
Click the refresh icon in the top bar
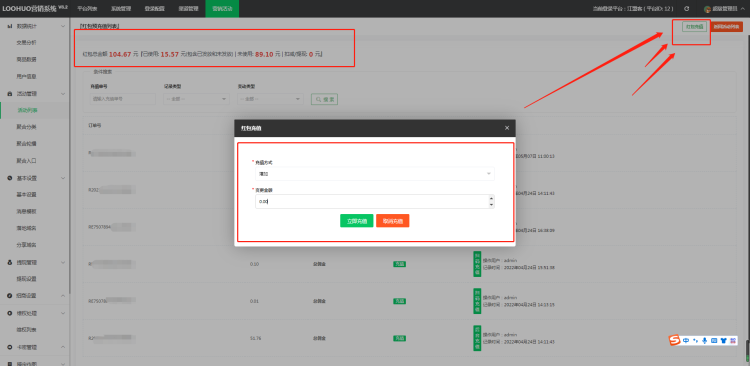coord(686,9)
